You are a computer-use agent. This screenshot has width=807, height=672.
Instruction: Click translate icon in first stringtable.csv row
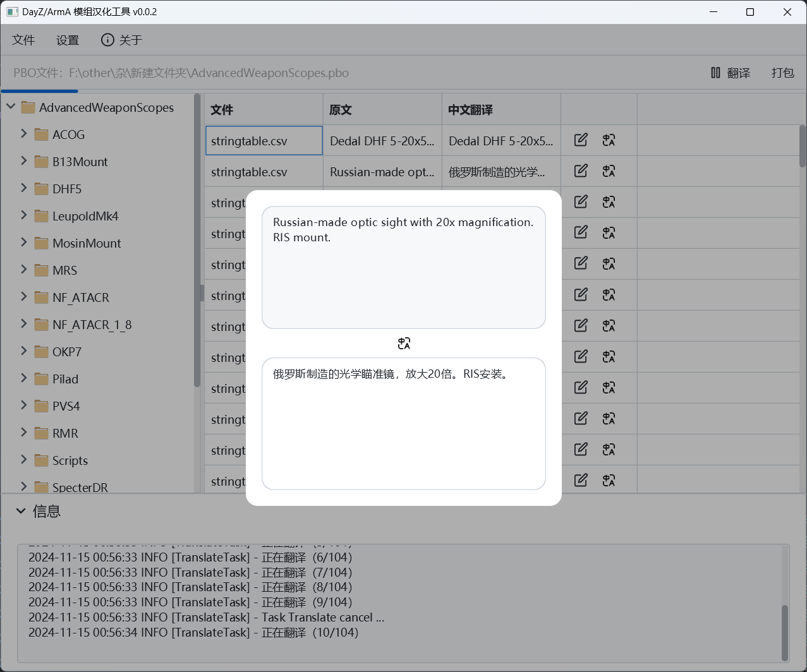(x=609, y=140)
